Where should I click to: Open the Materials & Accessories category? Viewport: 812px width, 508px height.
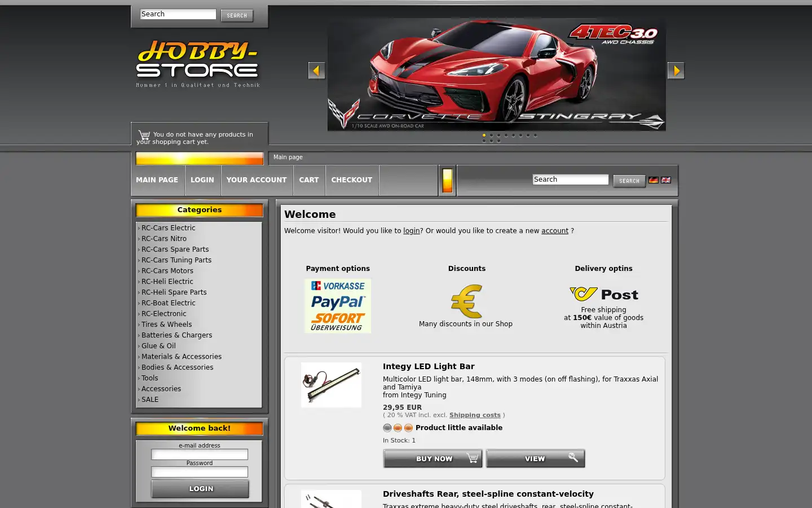181,357
